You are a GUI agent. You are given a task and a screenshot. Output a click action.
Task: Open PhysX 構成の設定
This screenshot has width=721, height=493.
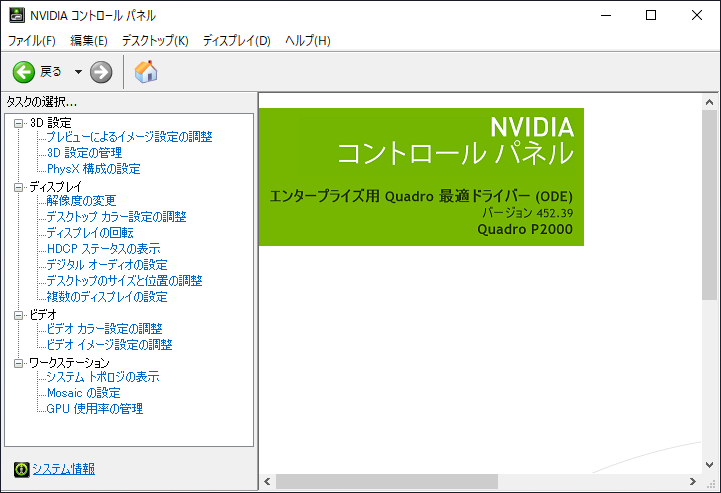coord(93,169)
